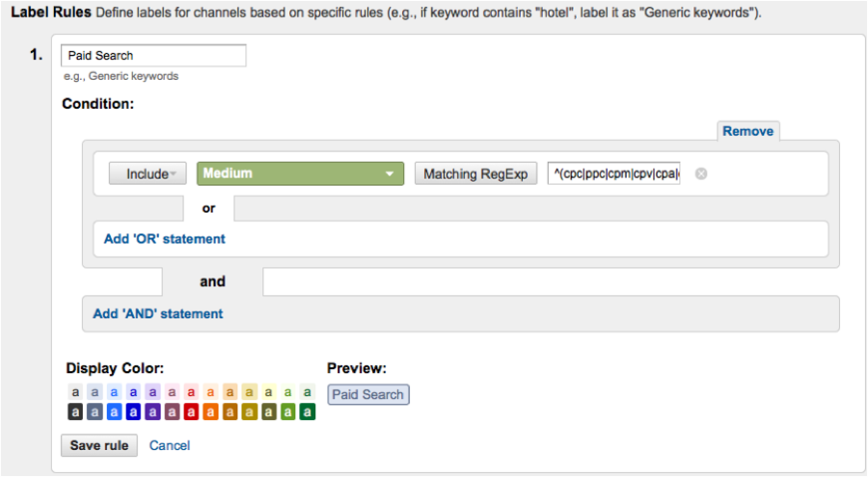This screenshot has height=477, width=868.
Task: Click the Remove tab on the condition
Action: click(747, 131)
